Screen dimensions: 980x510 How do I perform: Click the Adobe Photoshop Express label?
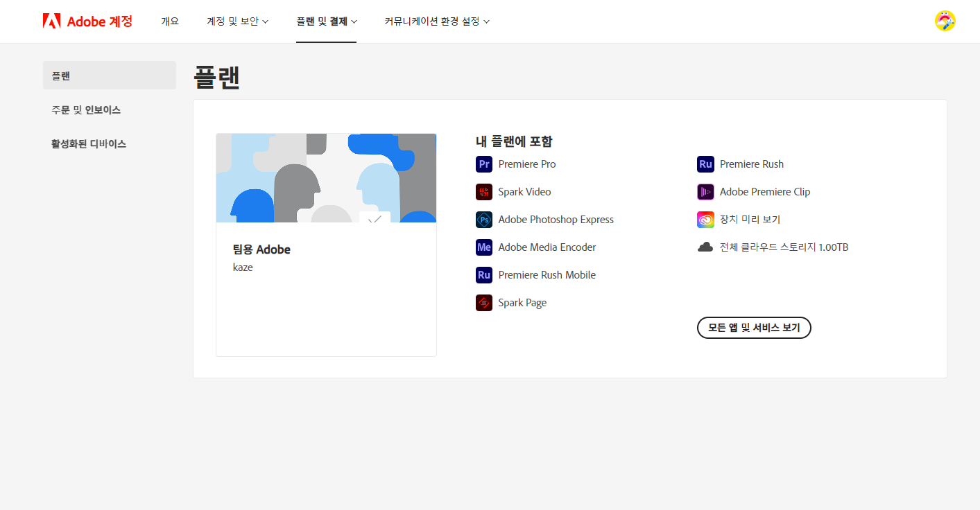(556, 220)
